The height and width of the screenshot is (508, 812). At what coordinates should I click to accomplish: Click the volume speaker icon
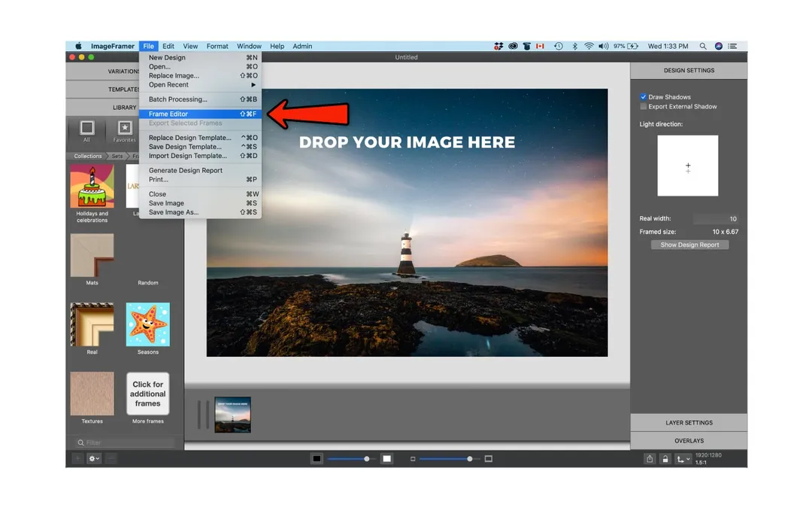click(x=603, y=46)
